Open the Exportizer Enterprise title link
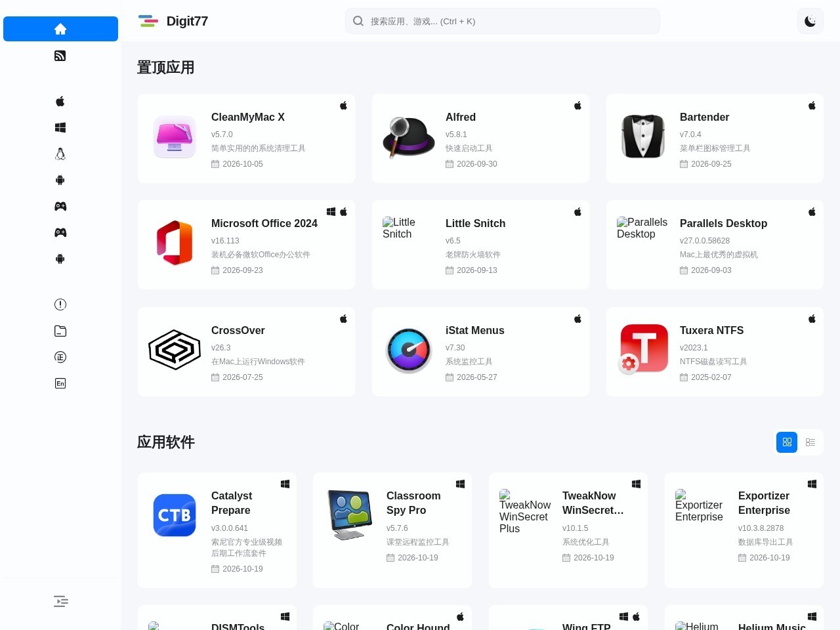The width and height of the screenshot is (840, 630). tap(765, 503)
